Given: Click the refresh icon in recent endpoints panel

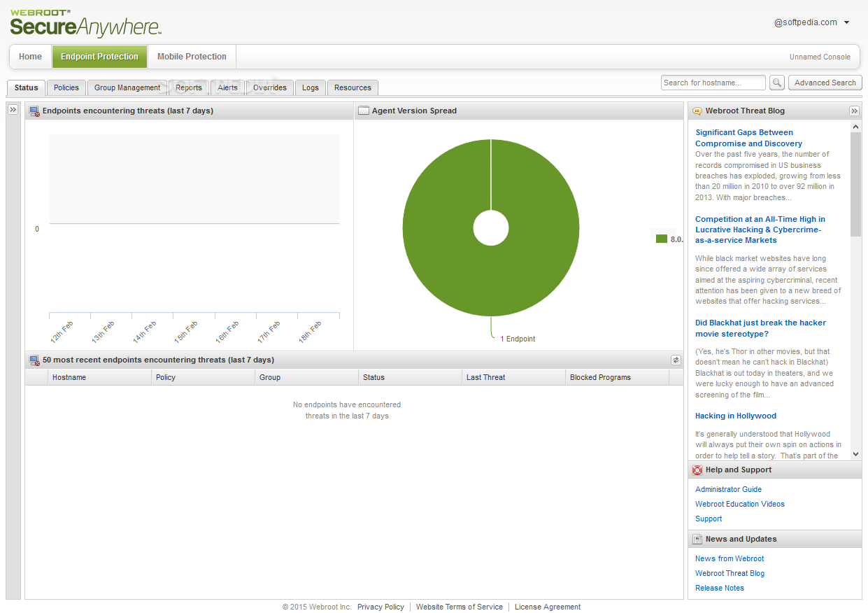Looking at the screenshot, I should pos(676,360).
